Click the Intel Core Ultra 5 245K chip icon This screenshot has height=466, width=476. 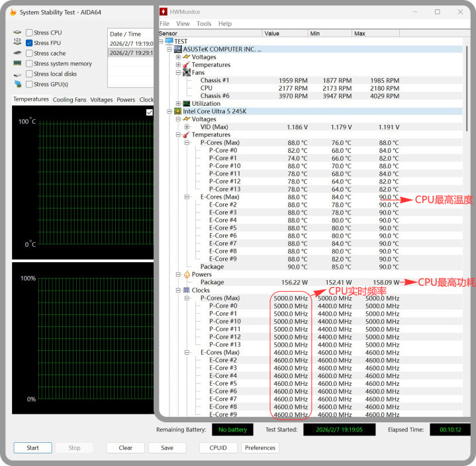(x=177, y=112)
